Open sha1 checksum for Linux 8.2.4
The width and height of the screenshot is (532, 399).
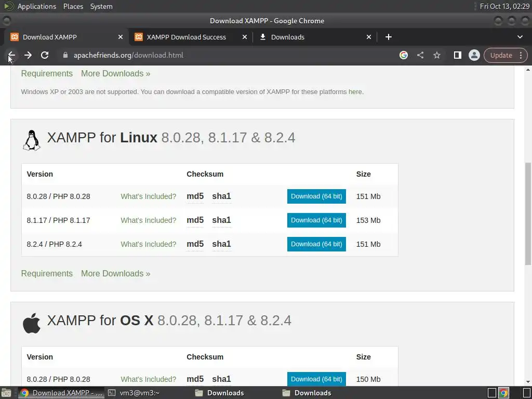(x=221, y=244)
